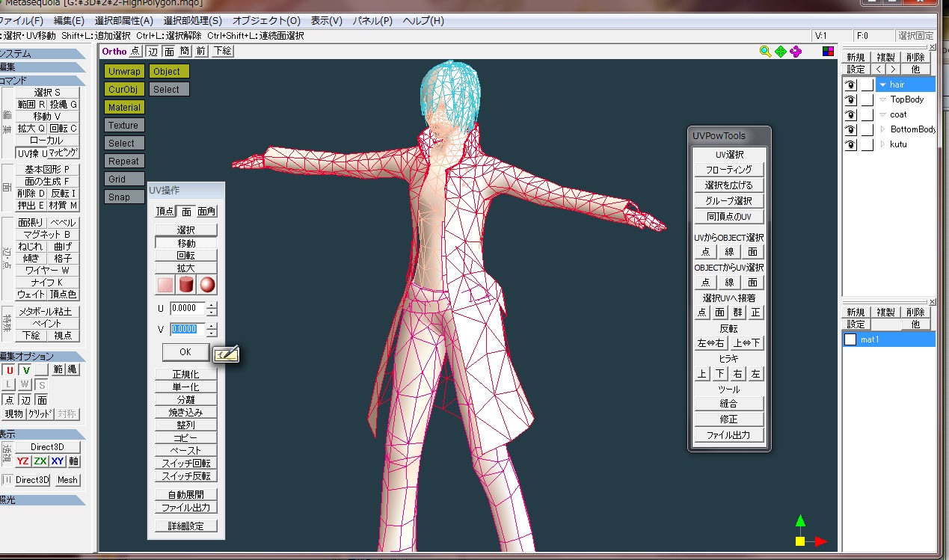Select the sphere UV mapping icon
Screen dimensions: 949x560
click(207, 285)
